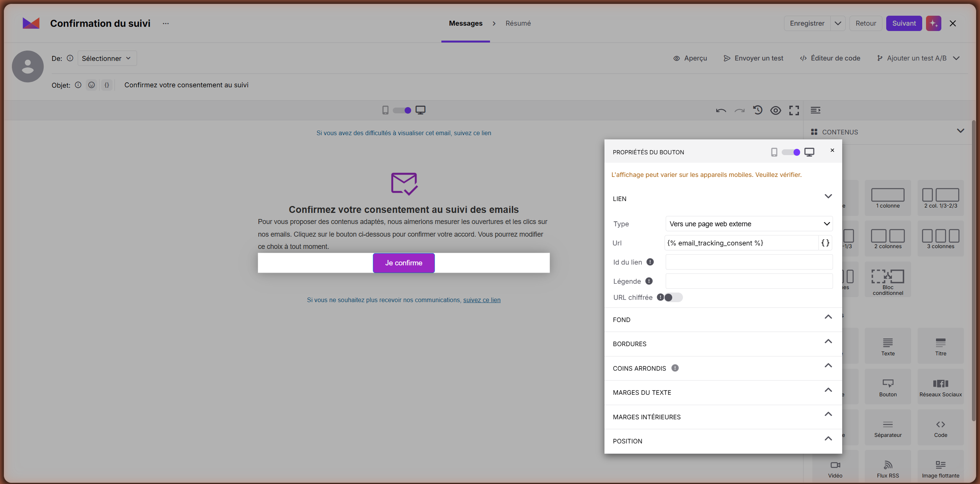
Task: Switch to the Résumé step
Action: pos(518,23)
